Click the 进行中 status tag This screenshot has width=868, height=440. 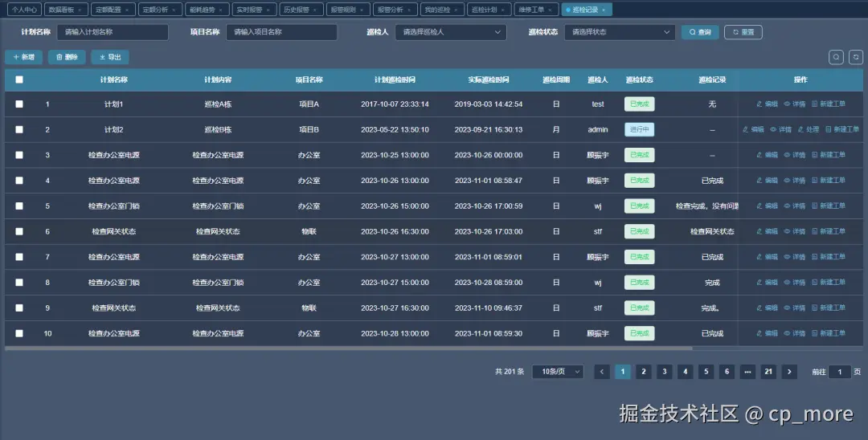(x=640, y=129)
